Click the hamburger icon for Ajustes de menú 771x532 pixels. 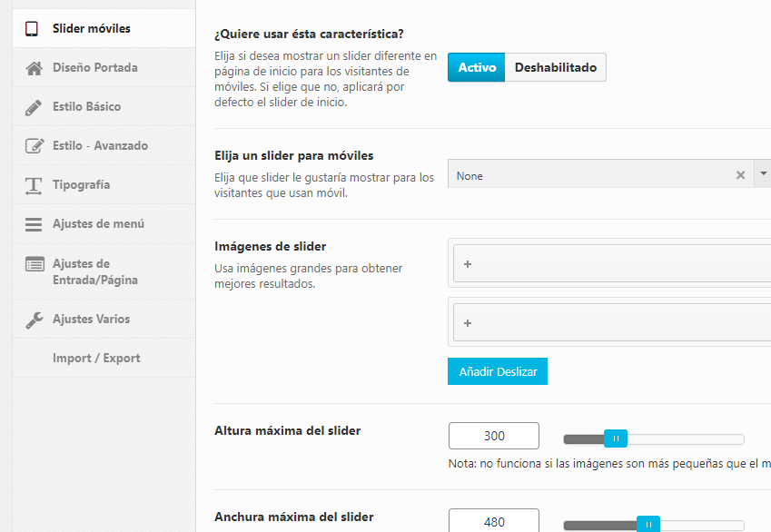[34, 224]
